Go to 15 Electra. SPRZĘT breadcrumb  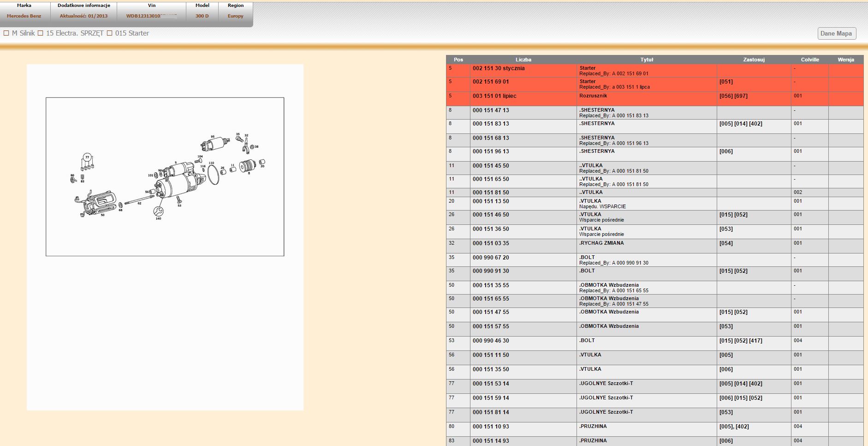pos(75,33)
